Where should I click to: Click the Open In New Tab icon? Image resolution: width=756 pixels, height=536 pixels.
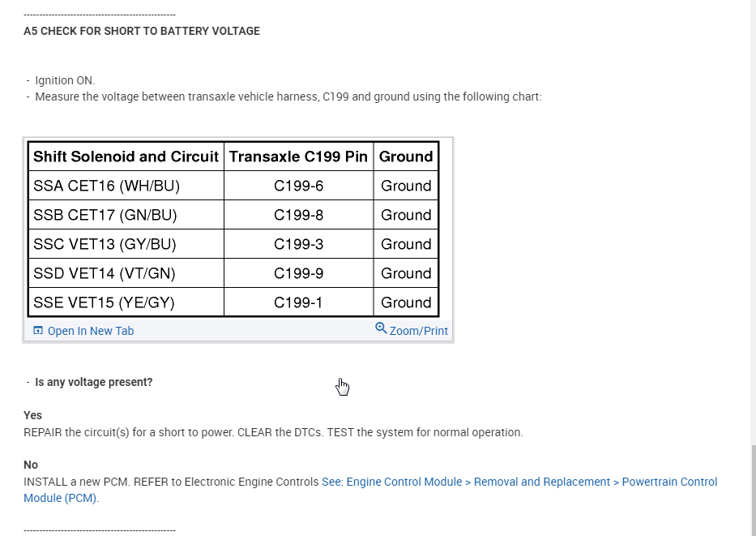pyautogui.click(x=37, y=331)
